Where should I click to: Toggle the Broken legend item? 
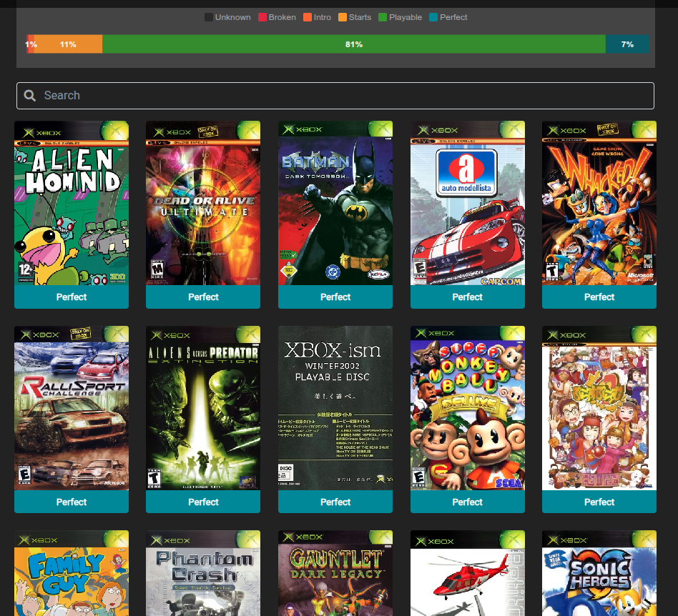[277, 17]
